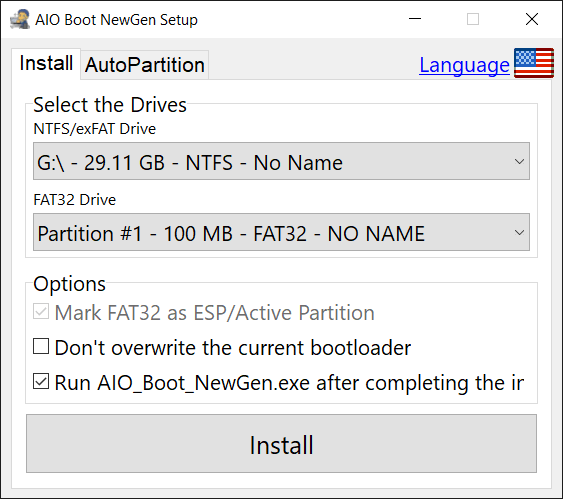
Task: Click the disabled maximize window button
Action: pyautogui.click(x=473, y=19)
